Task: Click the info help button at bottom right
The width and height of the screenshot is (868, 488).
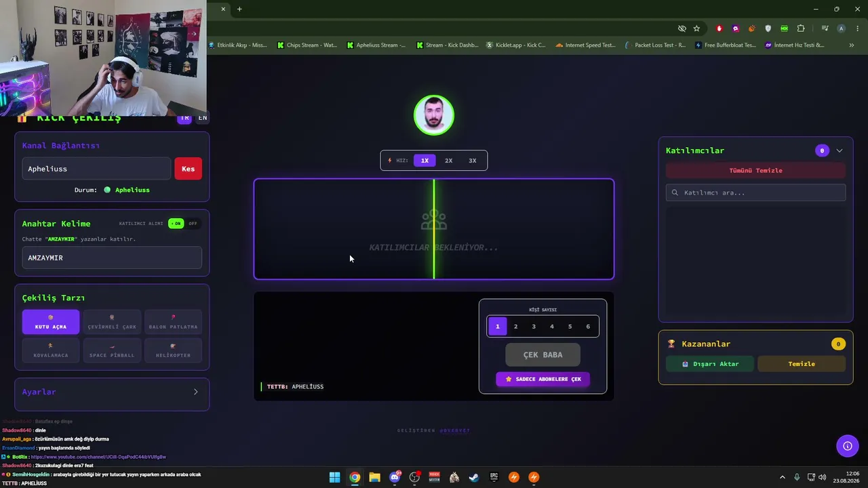Action: 847,446
